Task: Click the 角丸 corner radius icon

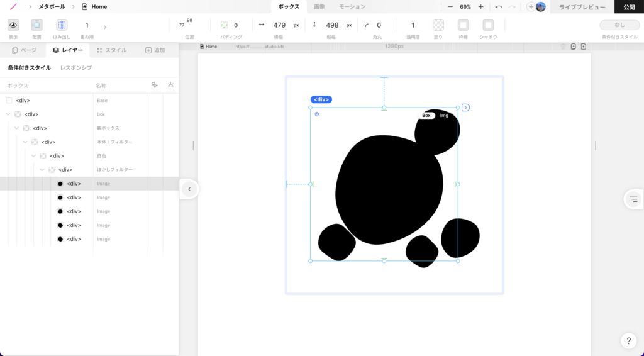Action: tap(367, 25)
